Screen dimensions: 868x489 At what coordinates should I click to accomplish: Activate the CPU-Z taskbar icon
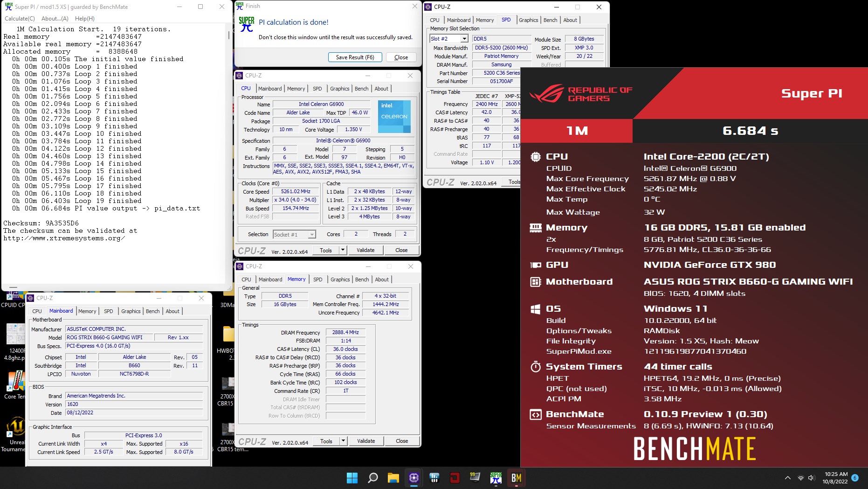point(414,478)
